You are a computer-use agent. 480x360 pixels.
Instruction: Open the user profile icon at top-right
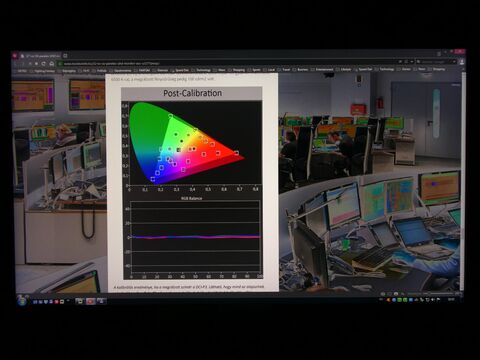(462, 62)
